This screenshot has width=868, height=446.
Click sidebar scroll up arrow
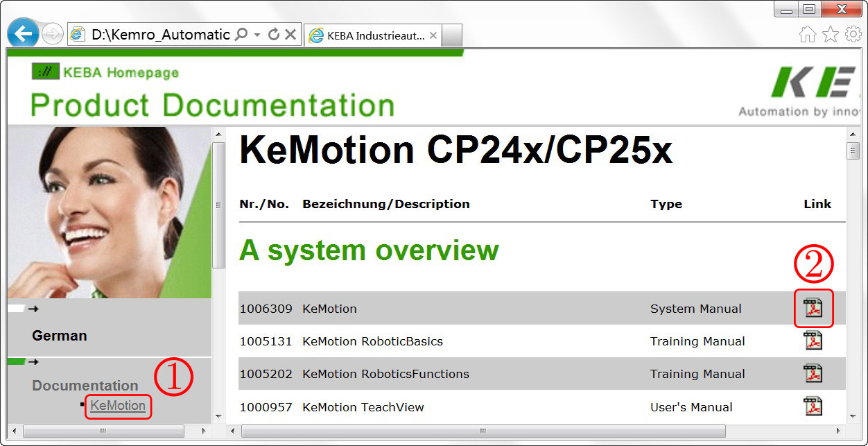coord(219,135)
